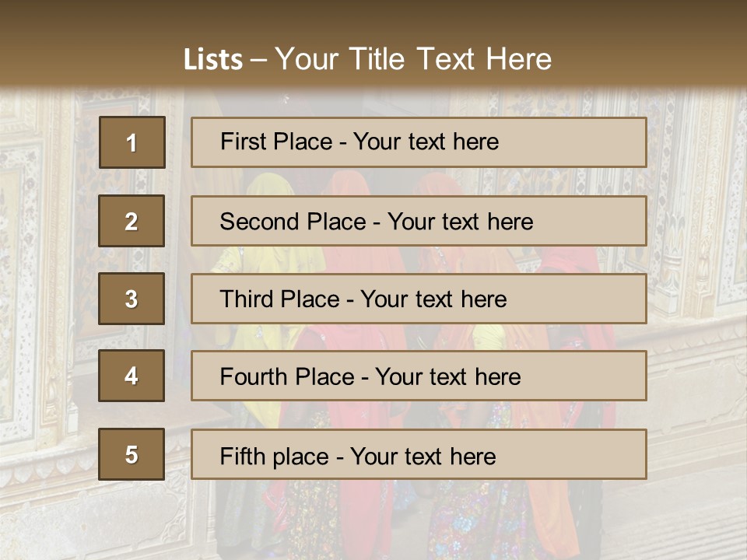Click the number 3 square
This screenshot has width=747, height=560.
click(132, 299)
